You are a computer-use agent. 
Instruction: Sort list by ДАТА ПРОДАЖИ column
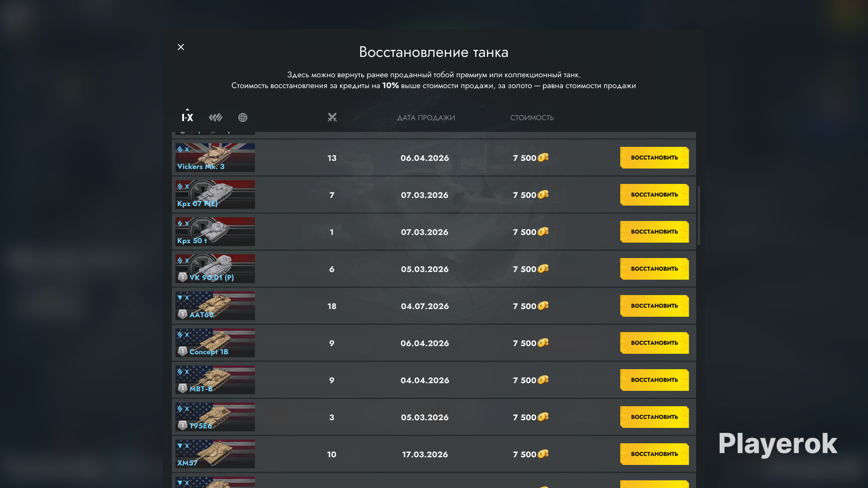coord(426,118)
